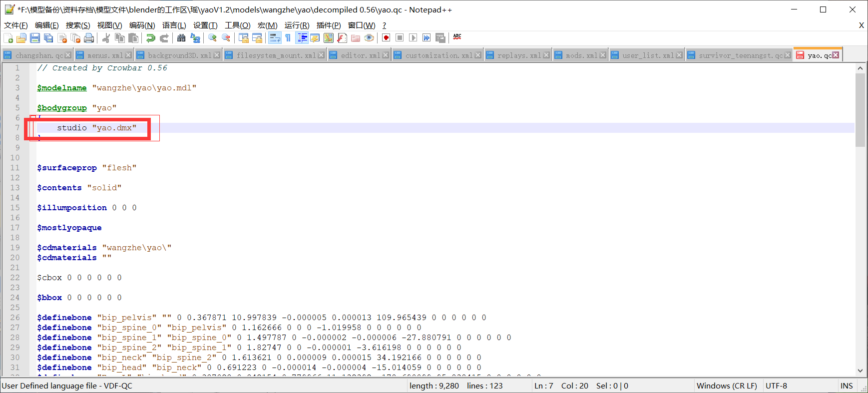Open the 宏(M) menu
Image resolution: width=868 pixels, height=393 pixels.
pyautogui.click(x=267, y=25)
